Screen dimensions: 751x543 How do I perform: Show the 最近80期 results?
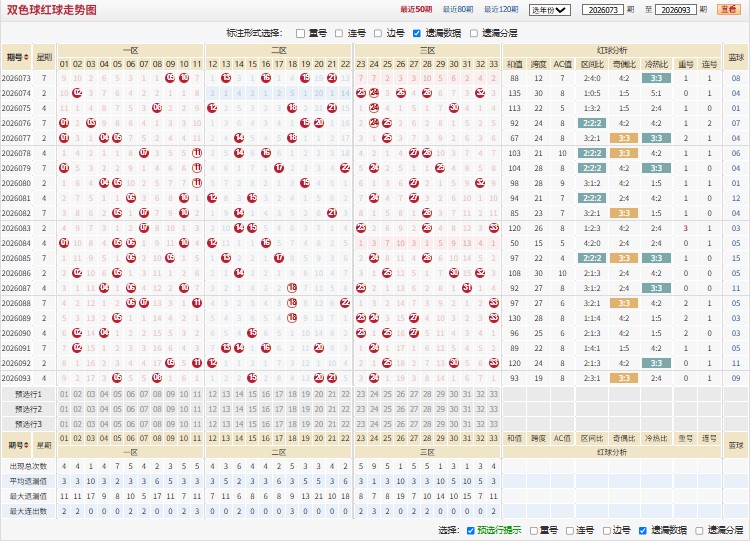[458, 10]
